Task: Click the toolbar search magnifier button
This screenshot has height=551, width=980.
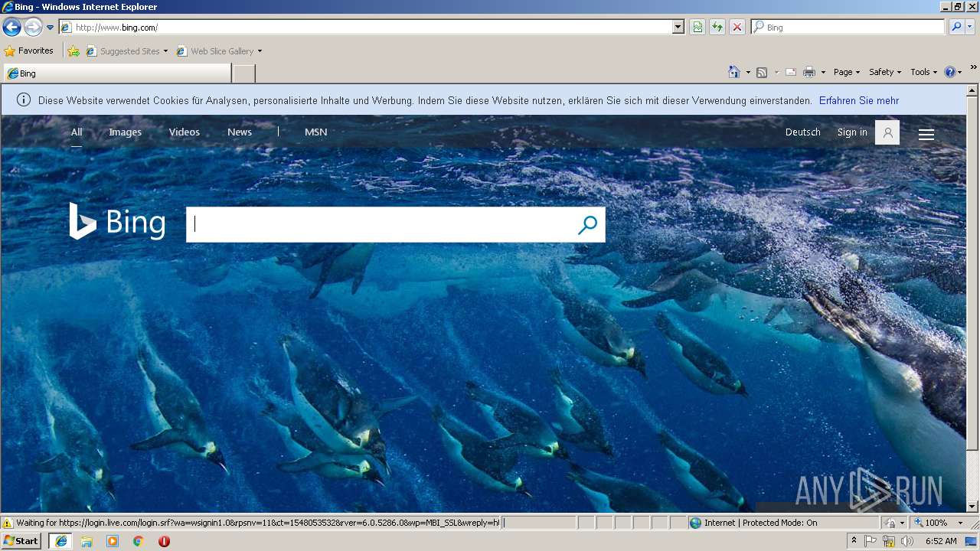Action: point(955,28)
